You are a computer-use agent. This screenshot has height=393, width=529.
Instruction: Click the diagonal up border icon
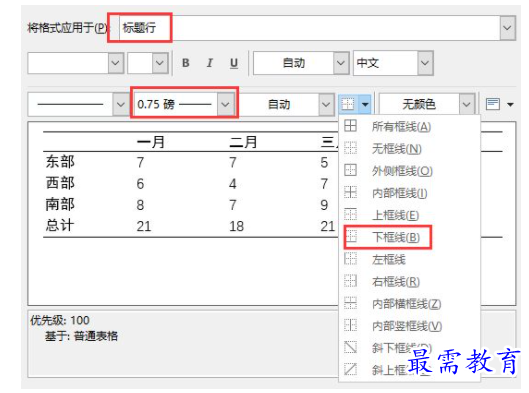click(350, 369)
